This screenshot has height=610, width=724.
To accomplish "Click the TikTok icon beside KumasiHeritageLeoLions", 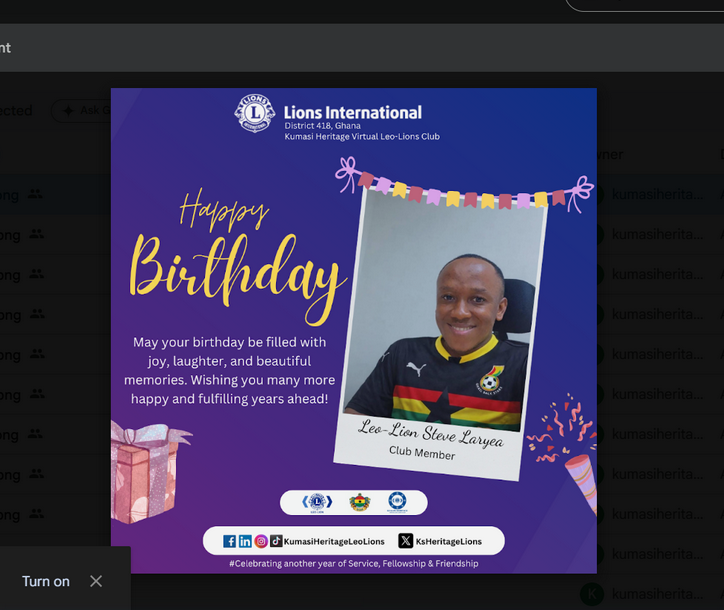I will pos(276,541).
